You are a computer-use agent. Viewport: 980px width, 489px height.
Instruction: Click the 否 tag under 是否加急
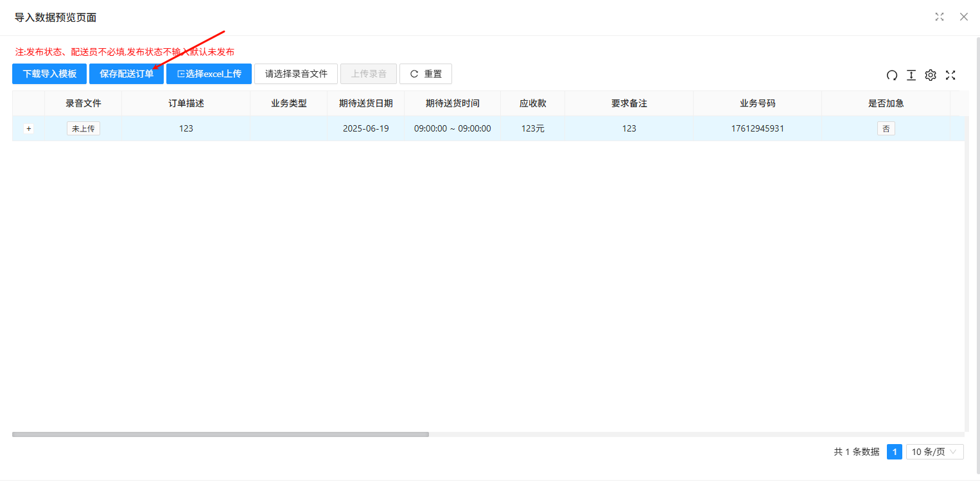886,128
